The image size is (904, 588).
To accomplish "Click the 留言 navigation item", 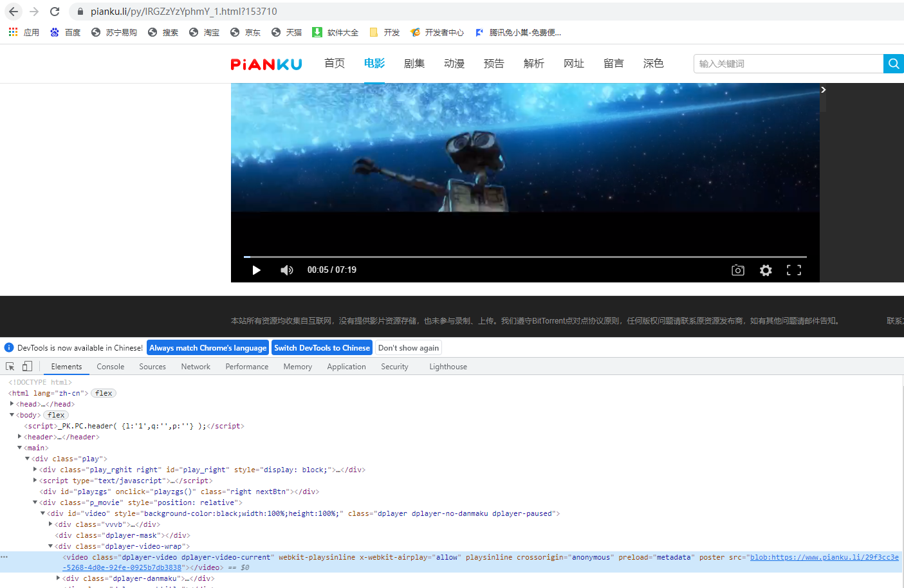I will coord(614,63).
